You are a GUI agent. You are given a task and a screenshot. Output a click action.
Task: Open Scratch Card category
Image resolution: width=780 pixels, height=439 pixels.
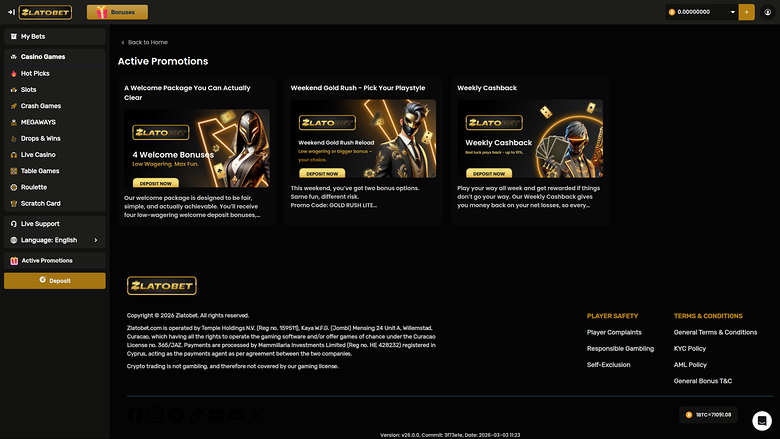(55, 203)
